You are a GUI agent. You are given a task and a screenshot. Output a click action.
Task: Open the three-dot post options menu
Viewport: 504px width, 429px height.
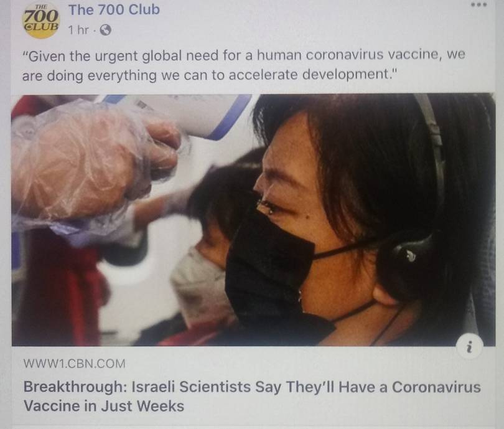click(x=479, y=5)
